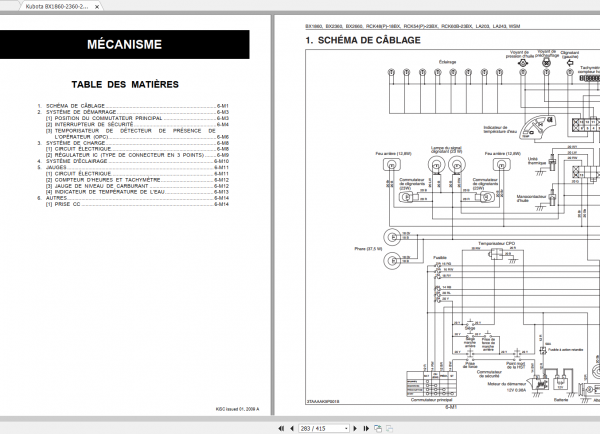The width and height of the screenshot is (600, 434).
Task: Click the Commutateur principal label
Action: [x=432, y=400]
